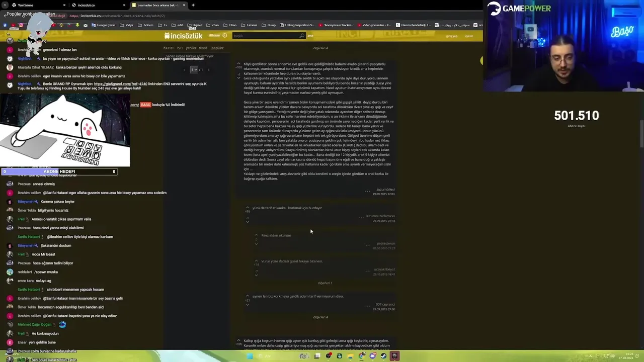Click the 'ara' search button
Viewport: 644px width, 362px height.
(x=310, y=36)
